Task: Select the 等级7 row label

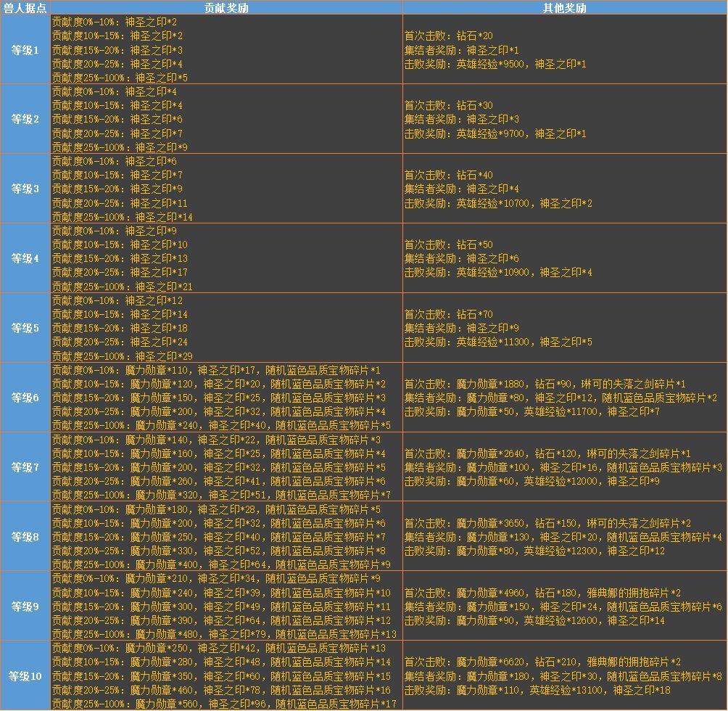Action: tap(25, 467)
